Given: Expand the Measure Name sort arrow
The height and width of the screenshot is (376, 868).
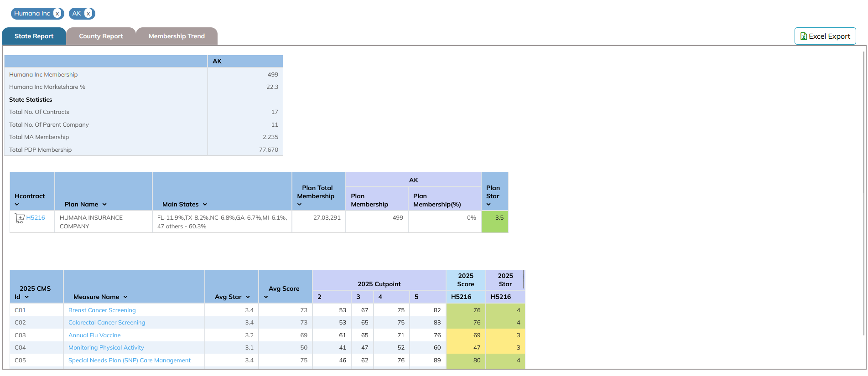Looking at the screenshot, I should pyautogui.click(x=125, y=297).
